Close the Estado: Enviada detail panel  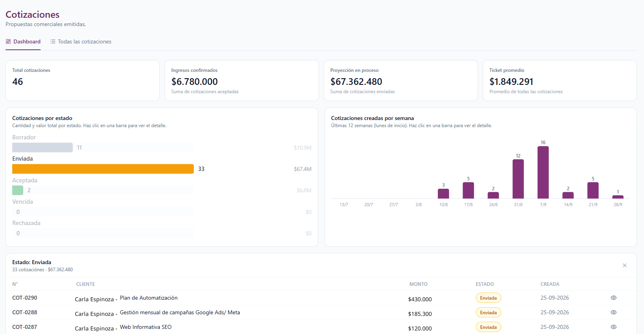click(x=625, y=265)
